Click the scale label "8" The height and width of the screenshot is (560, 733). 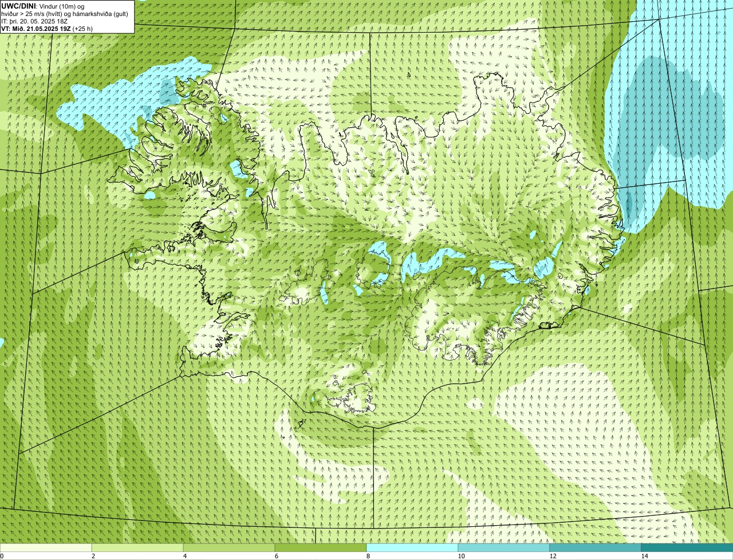(368, 556)
